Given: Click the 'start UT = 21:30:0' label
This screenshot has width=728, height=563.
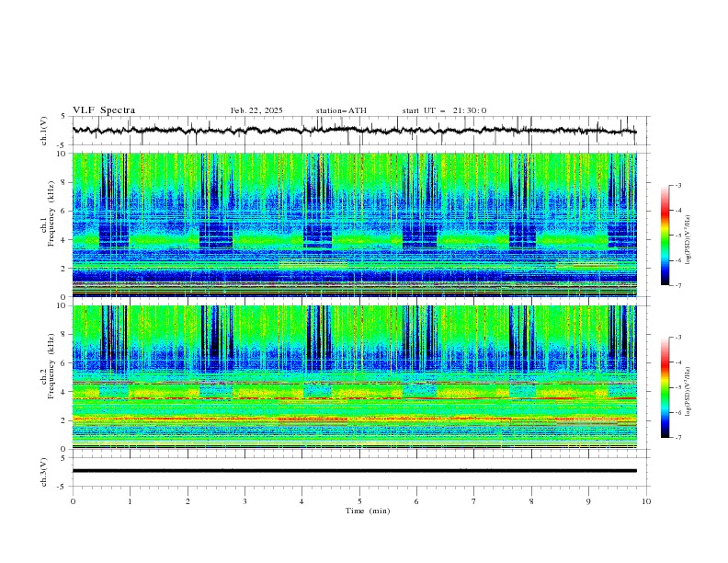Looking at the screenshot, I should pos(444,110).
